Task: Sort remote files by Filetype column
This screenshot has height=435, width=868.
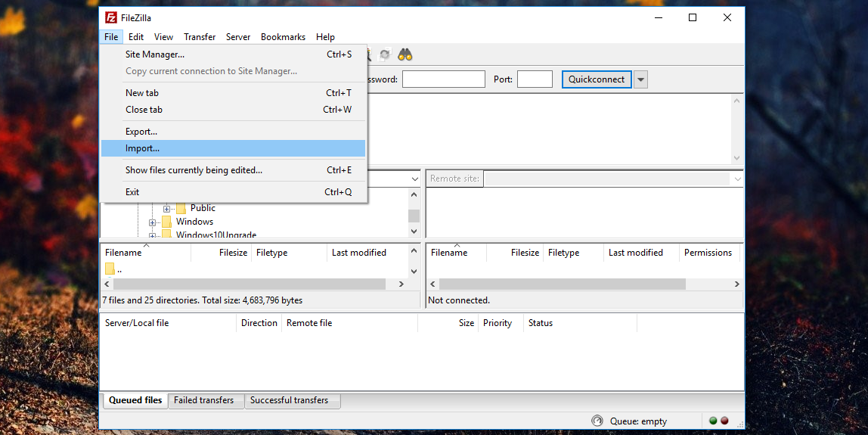Action: [573, 253]
